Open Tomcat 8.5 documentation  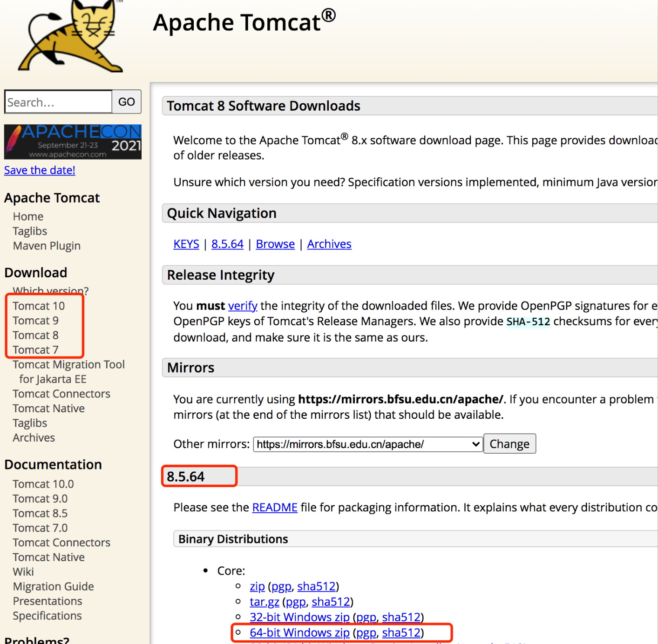point(40,513)
